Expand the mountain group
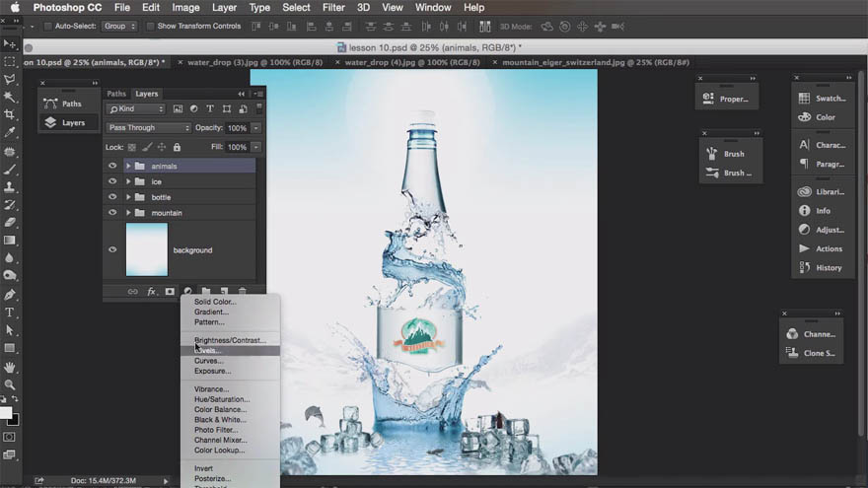Image resolution: width=868 pixels, height=488 pixels. 128,213
